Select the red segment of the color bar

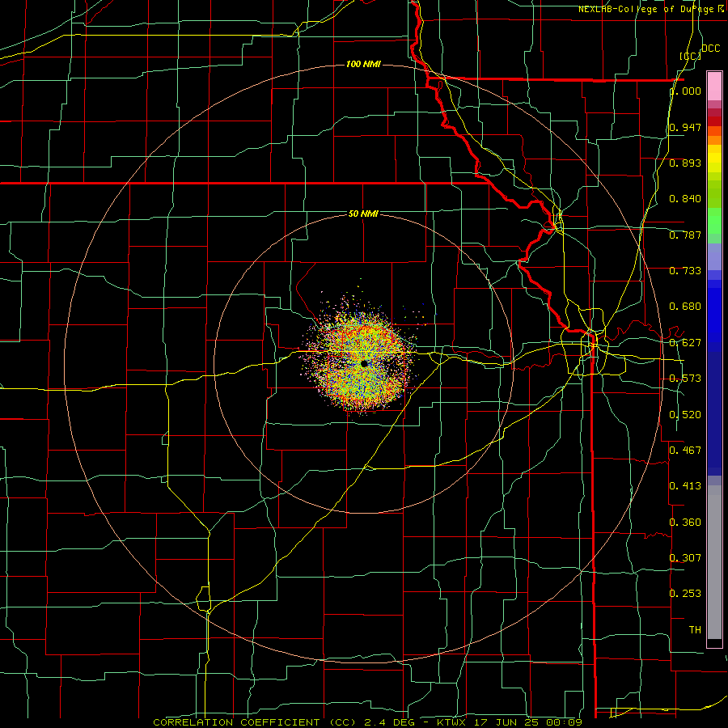(714, 121)
